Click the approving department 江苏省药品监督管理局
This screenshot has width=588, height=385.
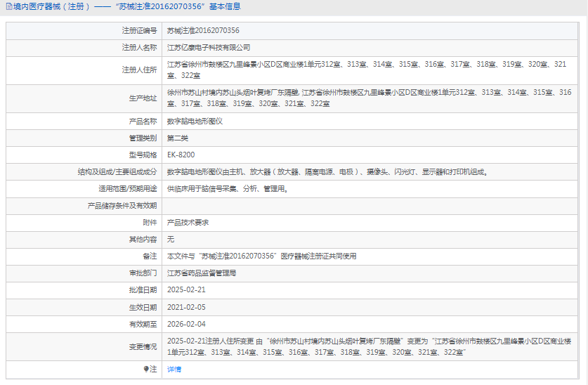[x=202, y=273]
